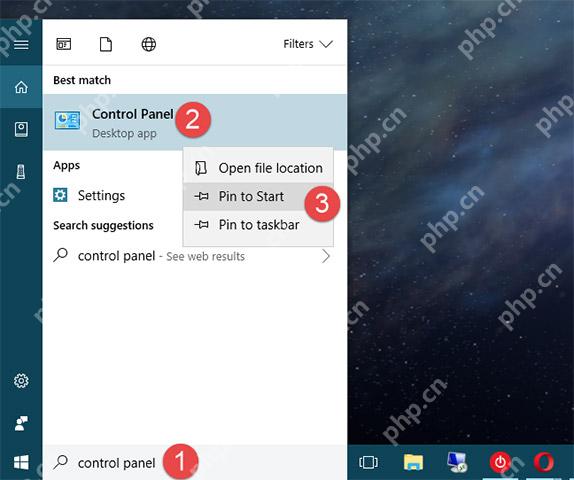Screen dimensions: 574x480
Task: Click the Windows Start button
Action: pos(21,462)
